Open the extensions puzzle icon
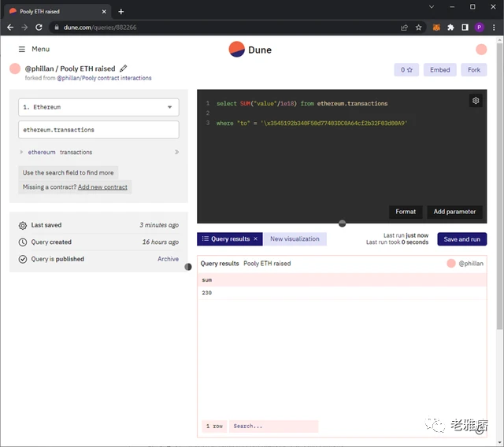Screen dimensions: 504x447 (x=450, y=28)
